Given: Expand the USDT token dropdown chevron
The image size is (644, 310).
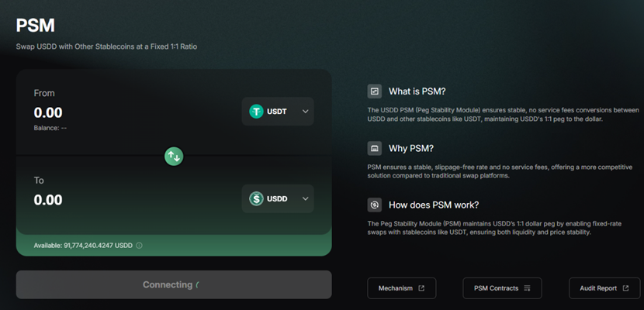Looking at the screenshot, I should click(x=305, y=112).
